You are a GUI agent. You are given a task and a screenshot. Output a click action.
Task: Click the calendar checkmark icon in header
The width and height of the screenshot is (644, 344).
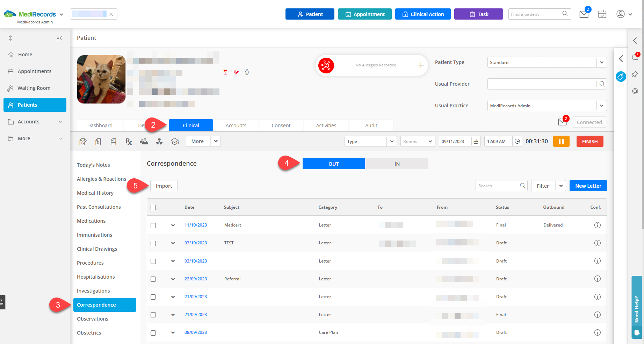(602, 14)
